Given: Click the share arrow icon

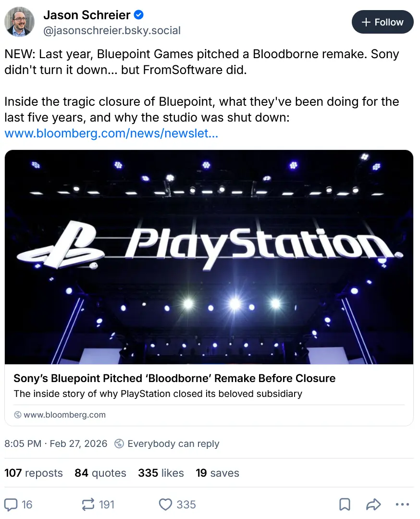Looking at the screenshot, I should tap(373, 504).
